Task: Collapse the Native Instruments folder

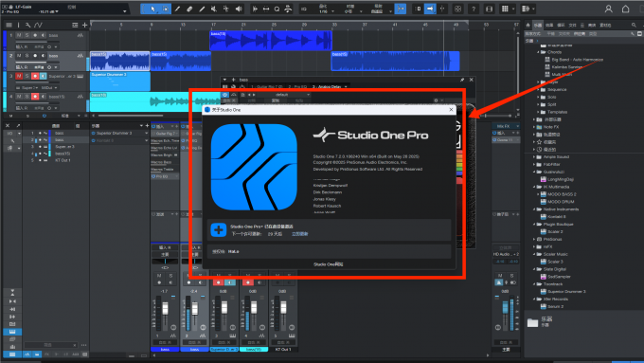Action: point(534,209)
